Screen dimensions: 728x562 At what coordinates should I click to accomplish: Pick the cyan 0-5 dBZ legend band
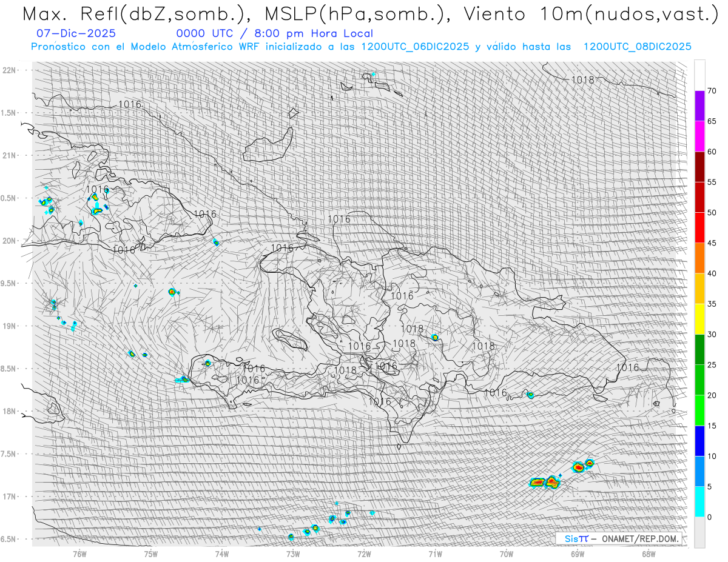click(x=699, y=501)
